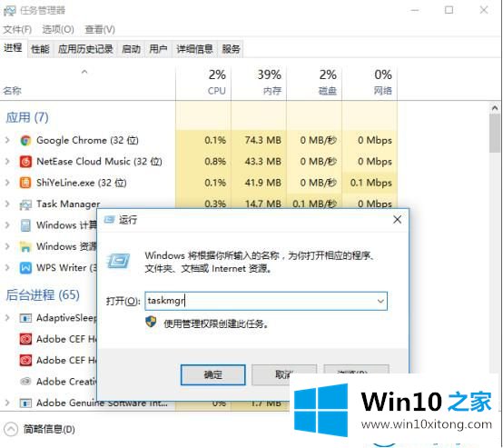Click the 应用 (7) group heading
Viewport: 503px width, 448px height.
click(27, 118)
